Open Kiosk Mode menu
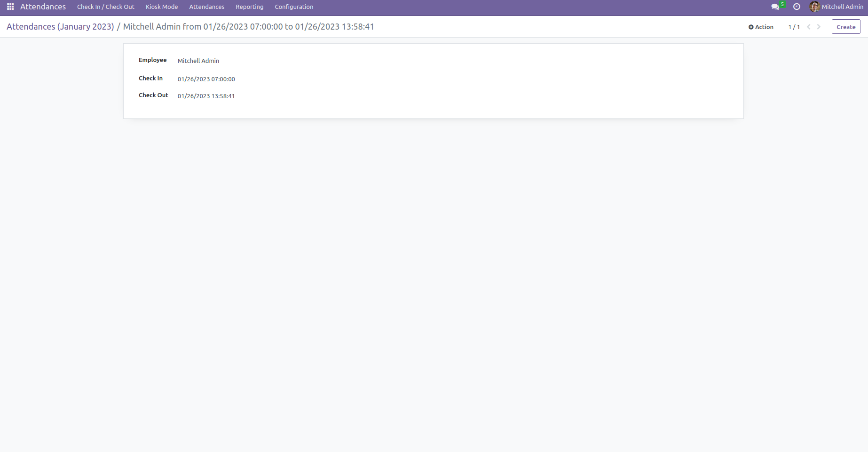Screen dimensions: 868x452 (162, 7)
